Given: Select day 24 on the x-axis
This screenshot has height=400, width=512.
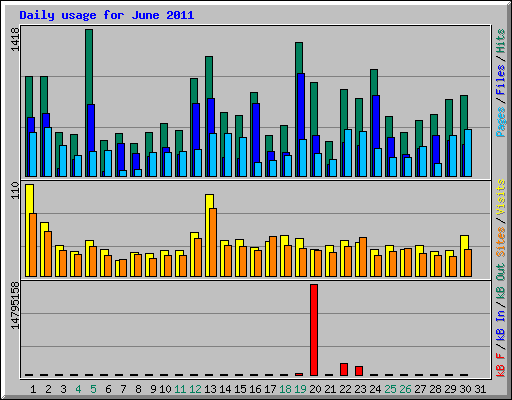Looking at the screenshot, I should (x=375, y=389).
